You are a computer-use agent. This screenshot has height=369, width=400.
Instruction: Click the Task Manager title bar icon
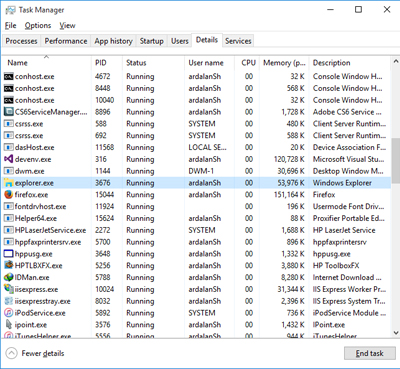tap(10, 10)
